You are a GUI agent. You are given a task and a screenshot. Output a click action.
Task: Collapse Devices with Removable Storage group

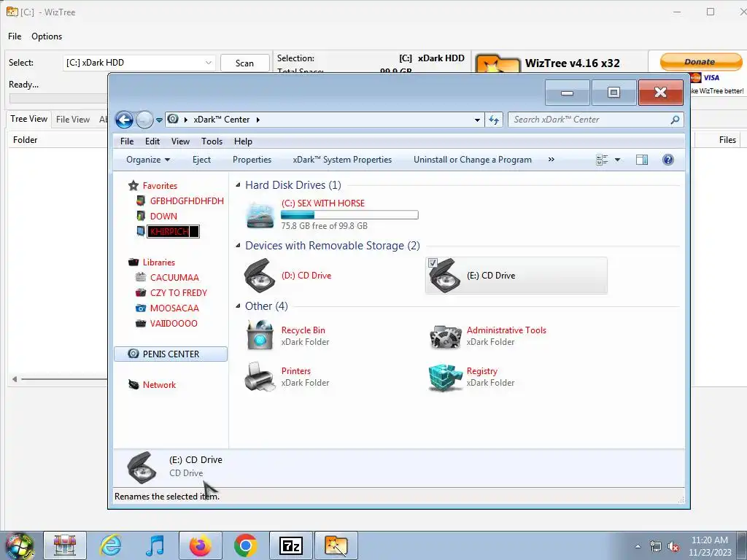[x=238, y=246]
